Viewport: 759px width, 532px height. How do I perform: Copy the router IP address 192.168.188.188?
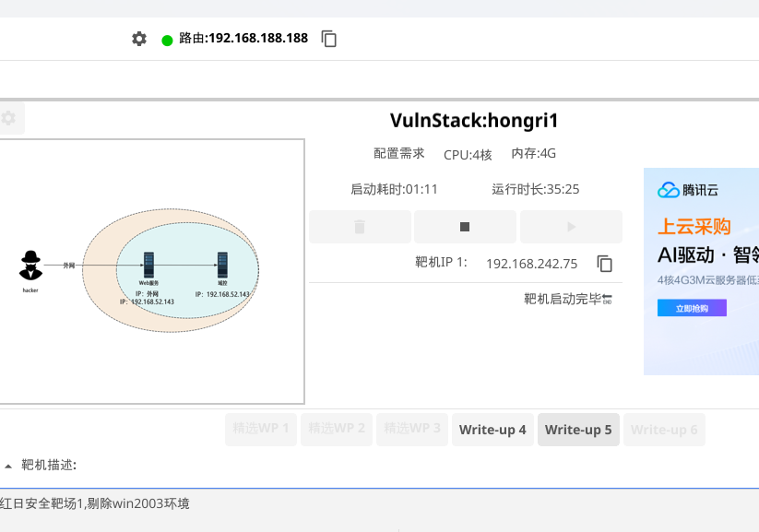329,39
